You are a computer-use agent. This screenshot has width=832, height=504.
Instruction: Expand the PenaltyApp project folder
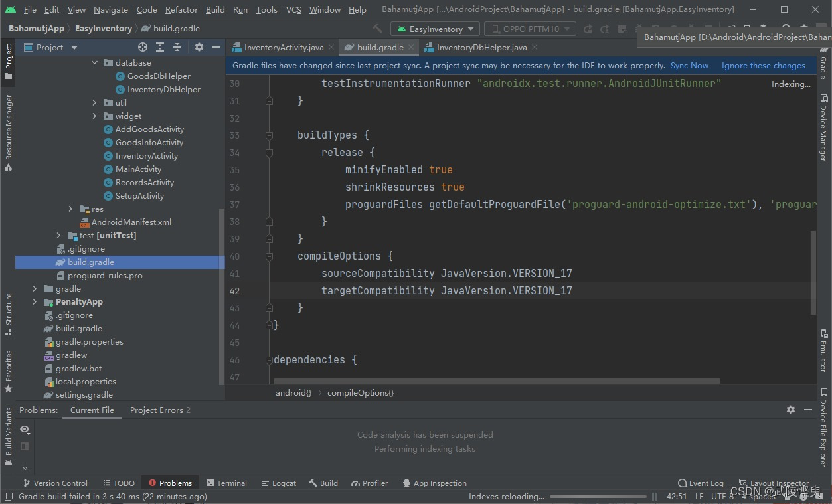35,301
